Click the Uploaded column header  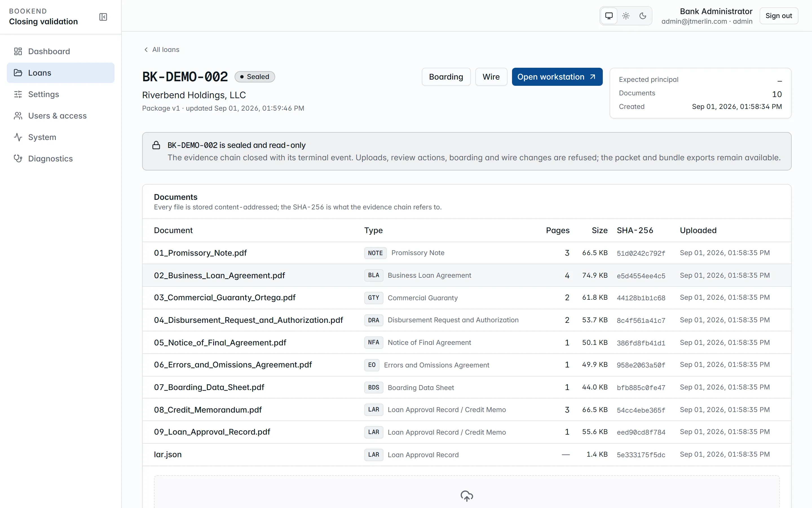(698, 231)
